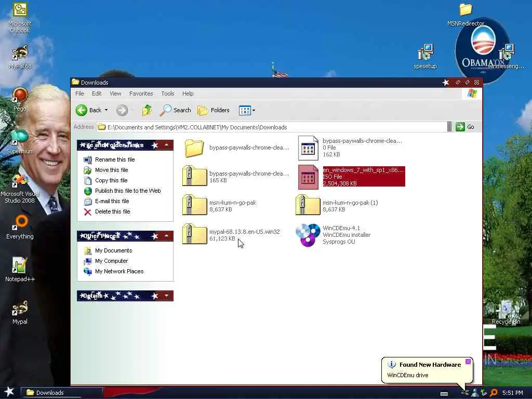Open Microsoft Visual Studio 2008 shortcut
Viewport: 532px width, 399px height.
20,188
